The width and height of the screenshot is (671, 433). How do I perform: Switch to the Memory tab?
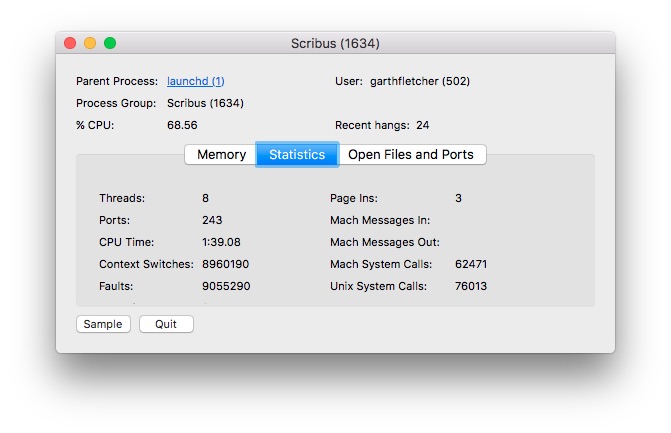coord(221,155)
